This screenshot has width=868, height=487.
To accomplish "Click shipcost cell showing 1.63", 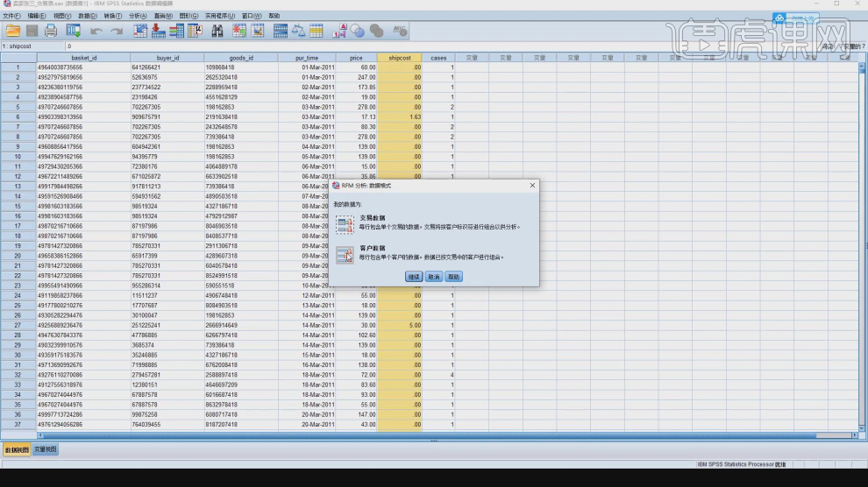I will [399, 117].
